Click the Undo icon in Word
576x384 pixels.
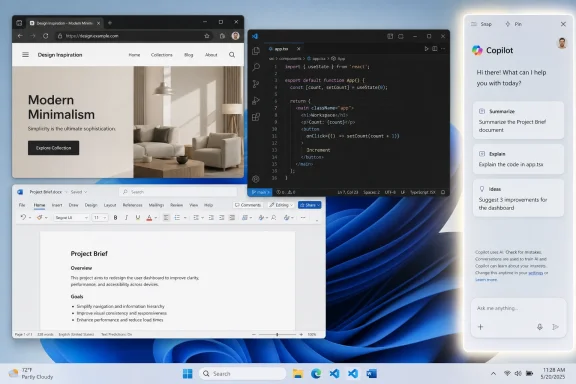(x=23, y=218)
